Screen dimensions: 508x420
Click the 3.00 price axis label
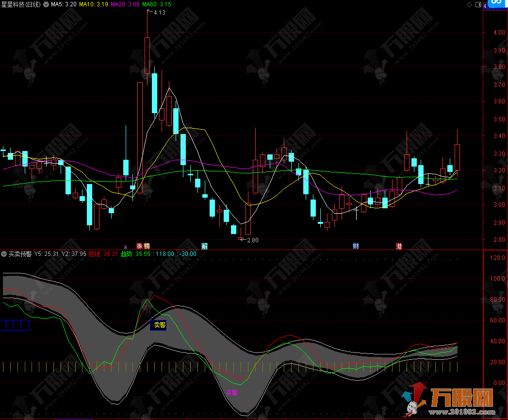click(499, 204)
